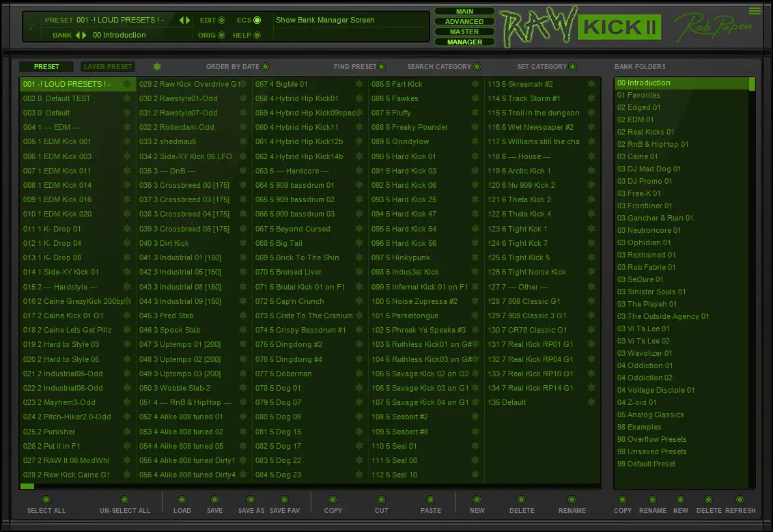773x532 pixels.
Task: Click UN-SELECT ALL button
Action: [124, 499]
